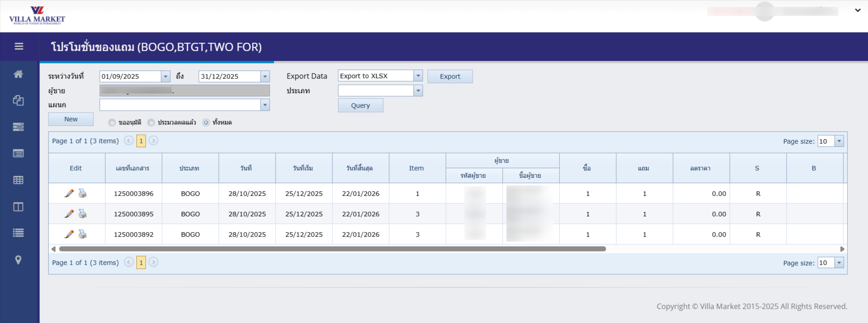Select the ขออนุมัติ radio button

point(112,123)
